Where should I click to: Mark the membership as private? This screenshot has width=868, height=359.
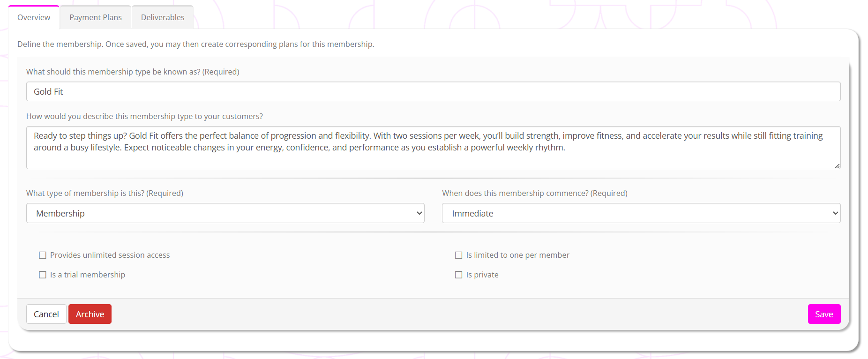point(459,275)
